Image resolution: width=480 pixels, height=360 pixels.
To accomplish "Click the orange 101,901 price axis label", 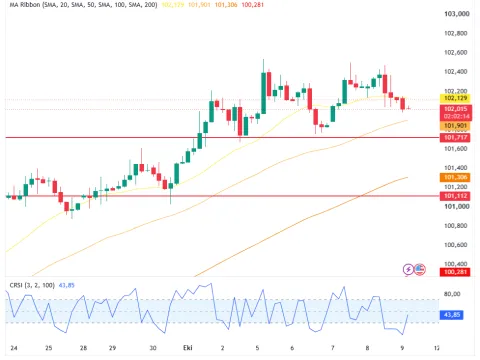I will point(455,126).
